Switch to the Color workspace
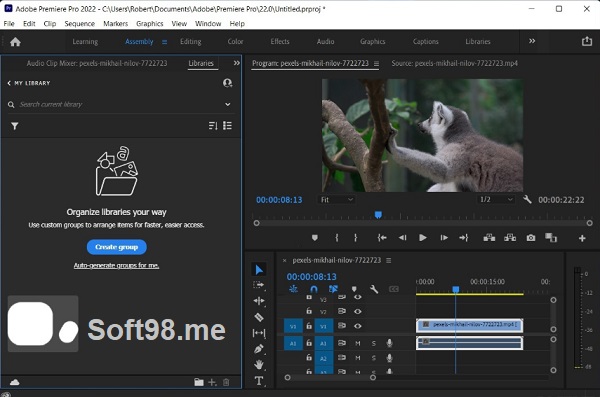This screenshot has height=397, width=600. [235, 41]
